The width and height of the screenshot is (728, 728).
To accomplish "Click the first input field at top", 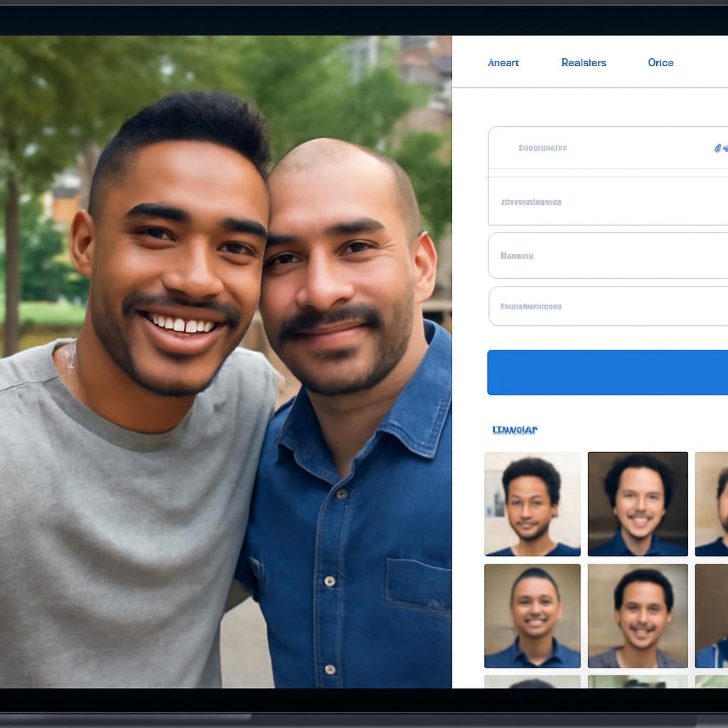I will [x=609, y=148].
